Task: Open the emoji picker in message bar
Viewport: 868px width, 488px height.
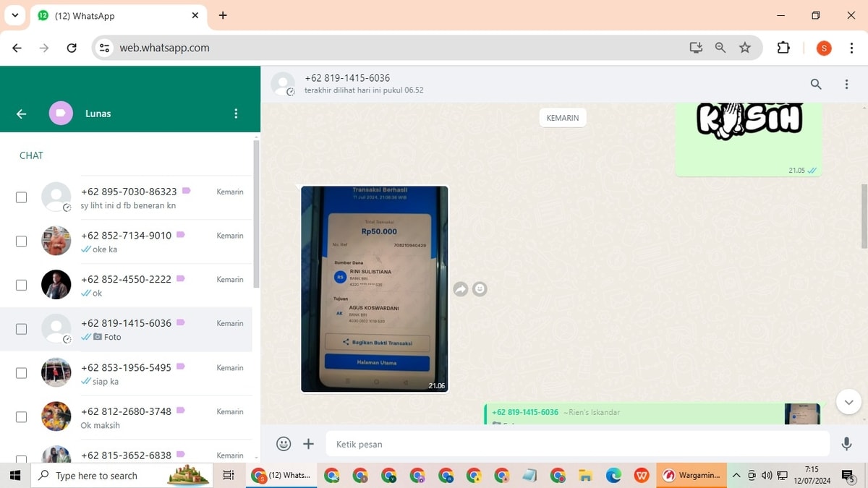Action: (284, 444)
